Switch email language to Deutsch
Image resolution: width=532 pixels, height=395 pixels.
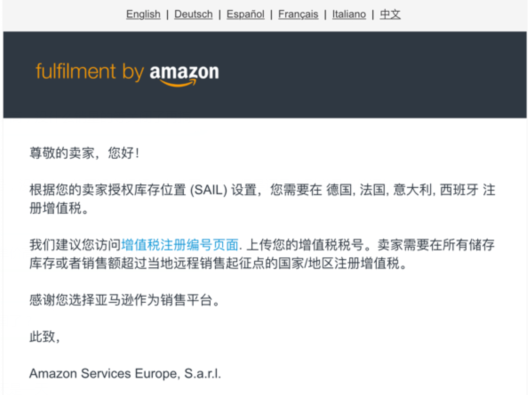tap(193, 14)
